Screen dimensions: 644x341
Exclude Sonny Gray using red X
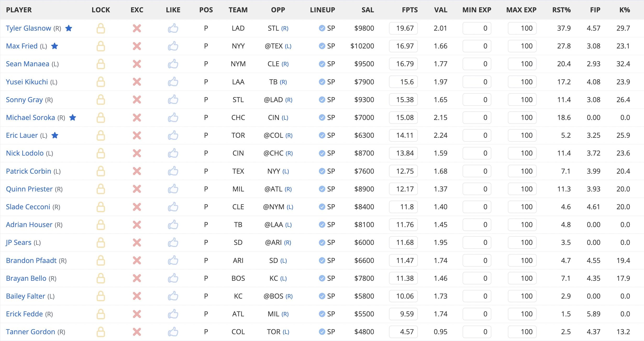pyautogui.click(x=137, y=100)
